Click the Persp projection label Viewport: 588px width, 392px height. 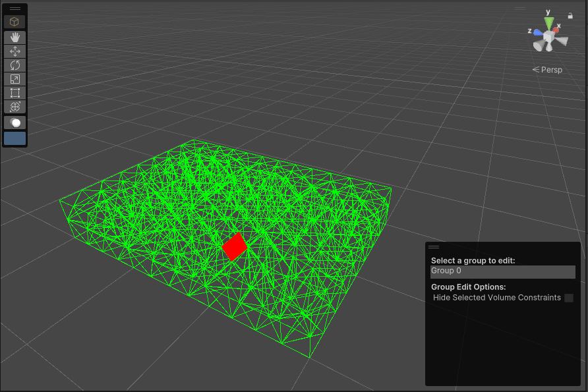pos(550,69)
